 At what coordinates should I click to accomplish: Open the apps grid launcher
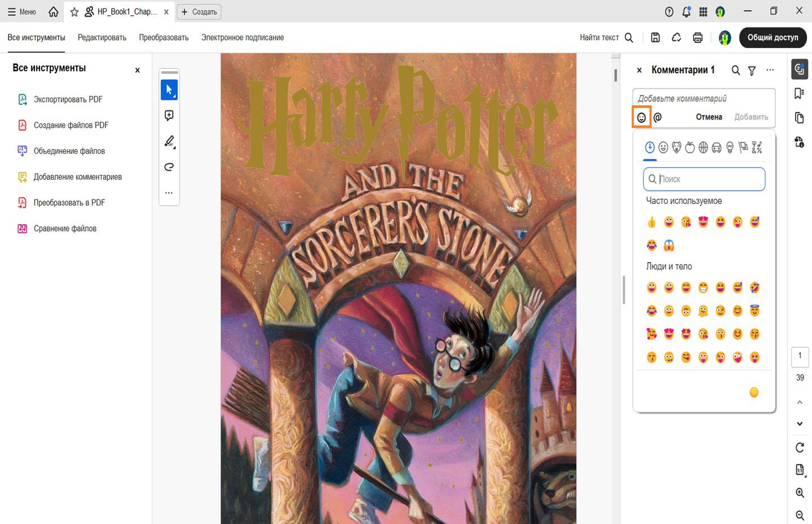[x=703, y=11]
